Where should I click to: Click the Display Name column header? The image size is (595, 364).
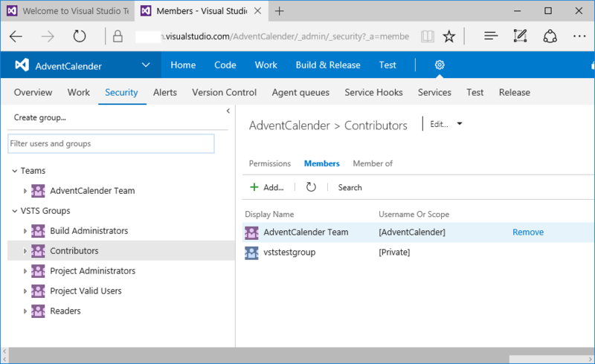(x=269, y=214)
